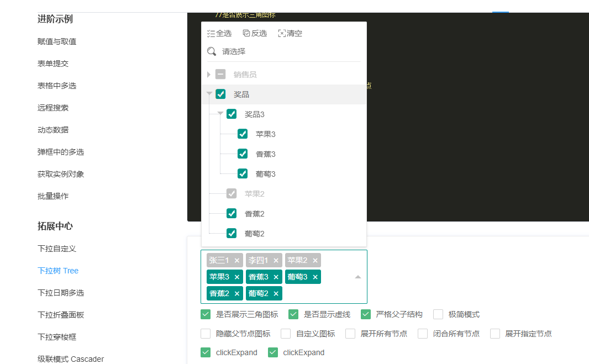
Task: Switch to 级联模式 Cascader demo
Action: 72,358
